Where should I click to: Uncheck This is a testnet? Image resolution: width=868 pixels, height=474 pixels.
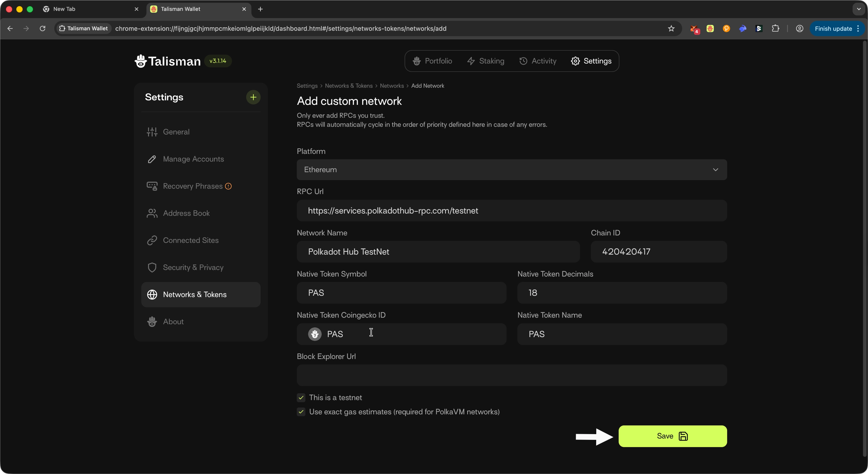[301, 397]
